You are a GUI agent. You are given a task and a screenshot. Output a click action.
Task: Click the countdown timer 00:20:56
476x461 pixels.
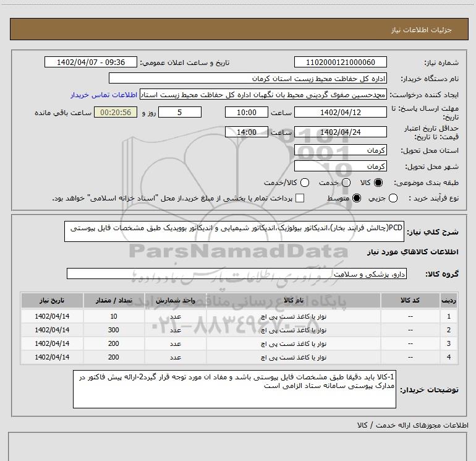pos(116,112)
